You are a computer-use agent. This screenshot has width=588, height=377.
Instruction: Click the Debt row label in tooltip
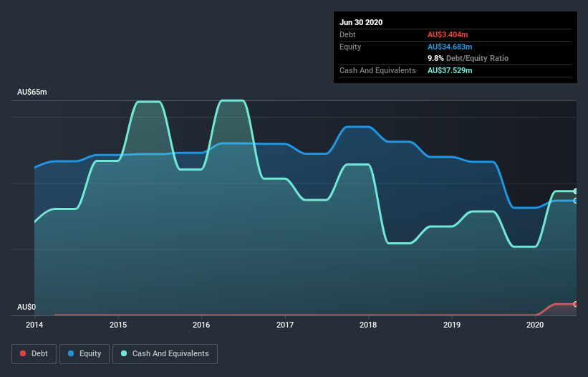coord(347,34)
